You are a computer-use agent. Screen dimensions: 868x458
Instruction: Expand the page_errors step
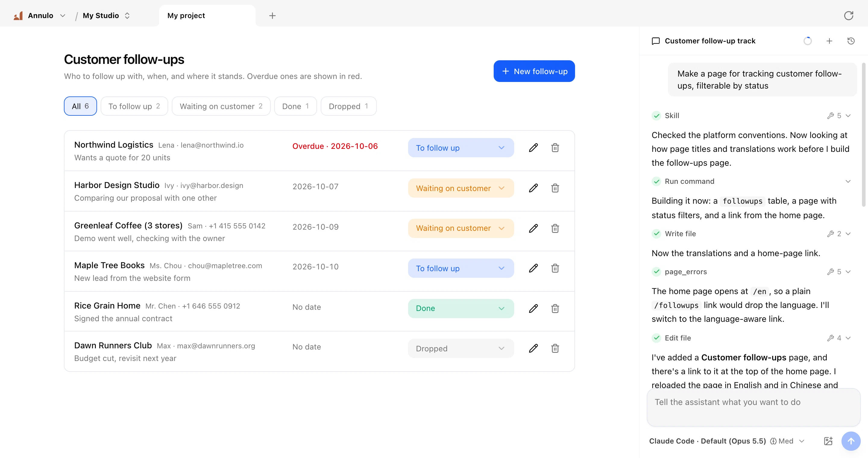(751, 272)
